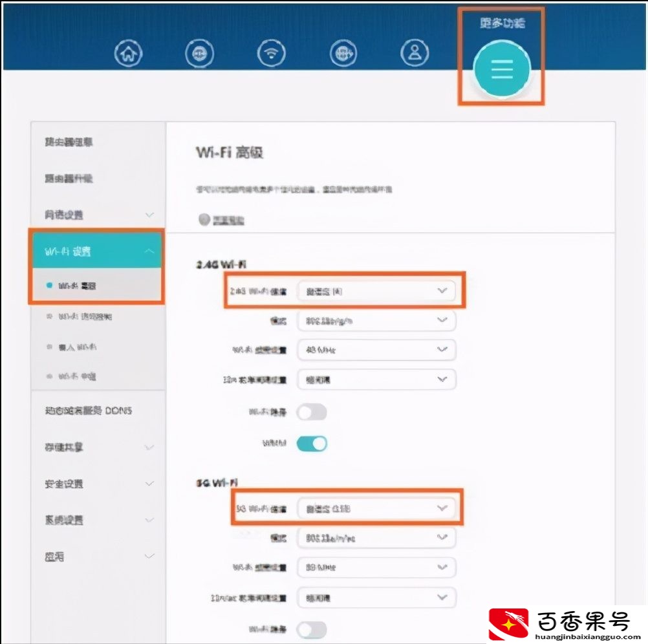Click the 2.4G Wi-Fi section heading
This screenshot has height=644, width=648.
[x=221, y=264]
